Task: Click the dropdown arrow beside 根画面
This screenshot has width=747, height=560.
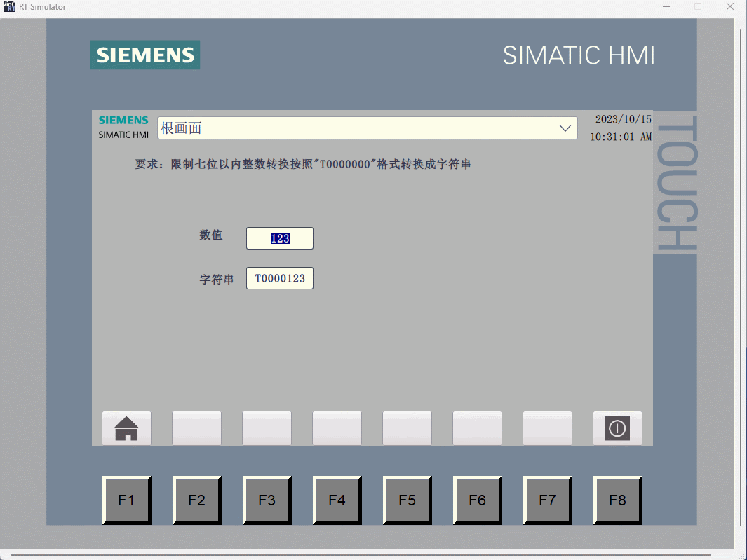Action: pos(565,128)
